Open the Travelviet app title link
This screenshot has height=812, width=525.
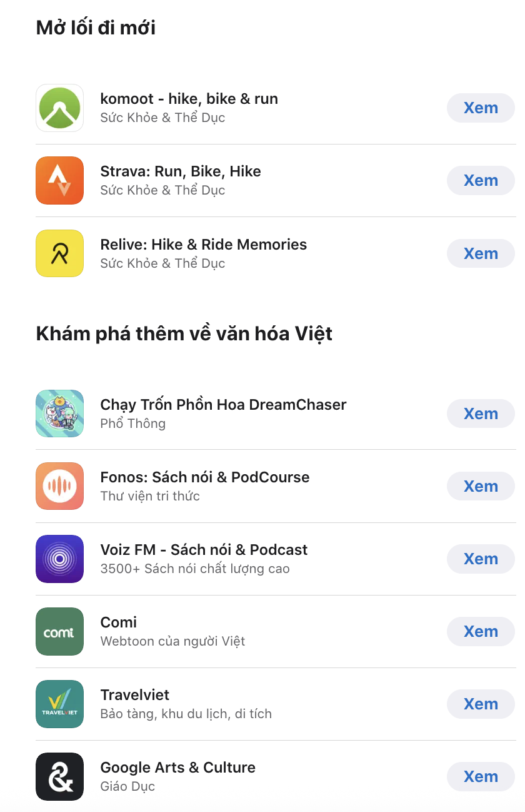pos(134,695)
